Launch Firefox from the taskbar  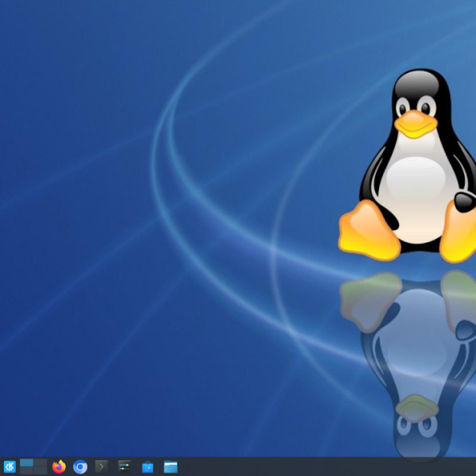click(x=59, y=466)
